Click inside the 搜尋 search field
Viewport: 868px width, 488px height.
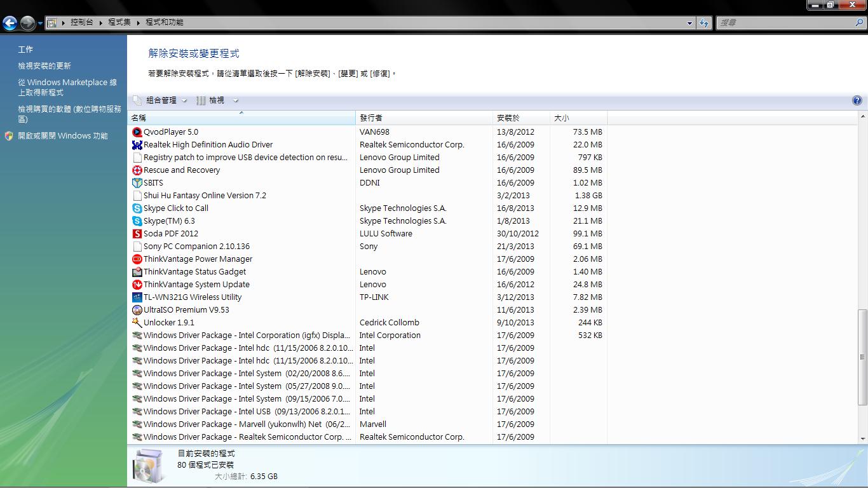point(785,22)
